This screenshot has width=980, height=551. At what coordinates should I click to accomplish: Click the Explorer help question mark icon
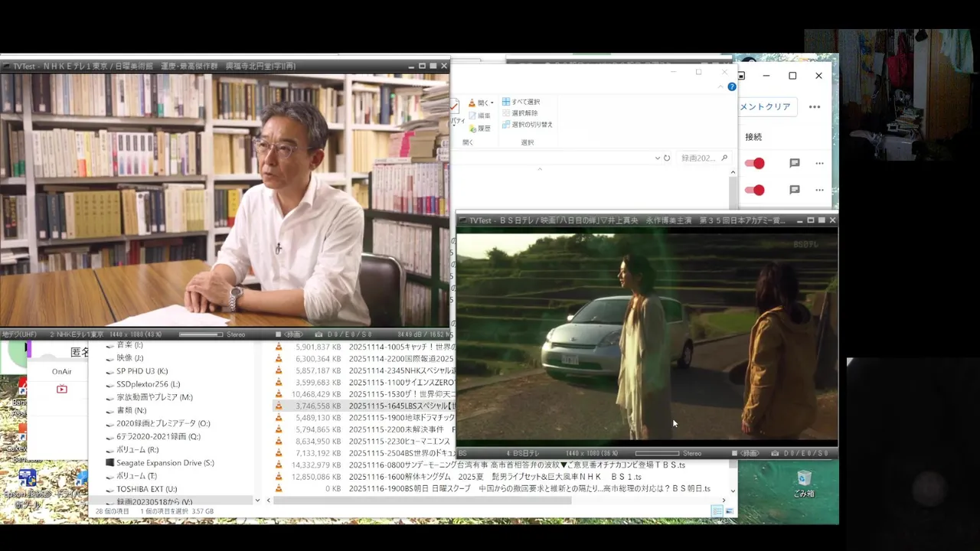coord(731,87)
